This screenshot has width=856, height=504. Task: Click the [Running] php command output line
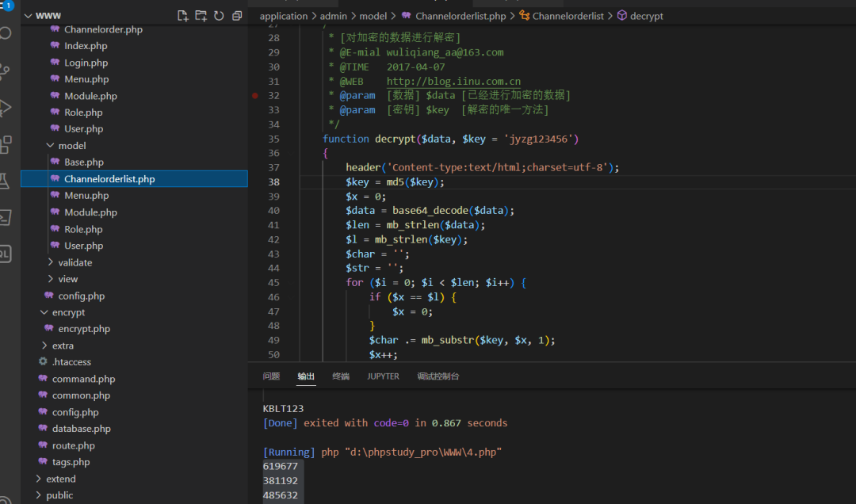tap(382, 452)
